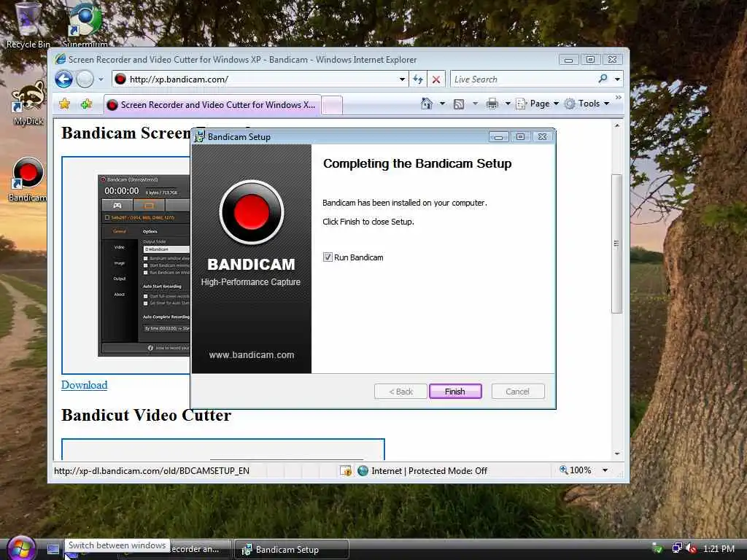Switch to Bandicam Setup taskbar button
Viewport: 747px width, 560px height.
pos(292,550)
